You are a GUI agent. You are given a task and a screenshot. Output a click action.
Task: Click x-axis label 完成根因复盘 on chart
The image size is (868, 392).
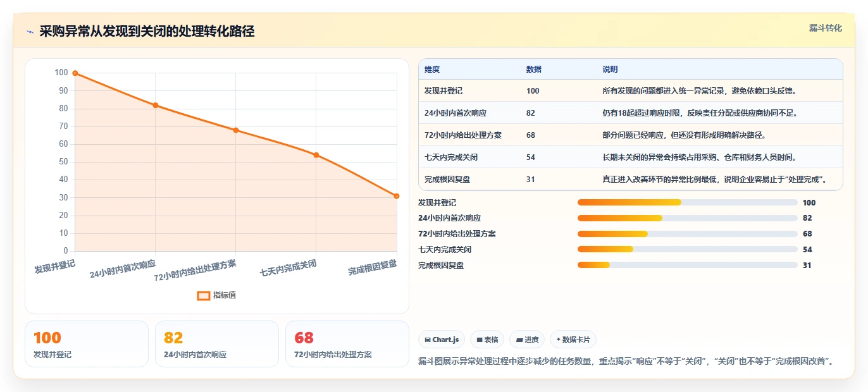coord(373,267)
